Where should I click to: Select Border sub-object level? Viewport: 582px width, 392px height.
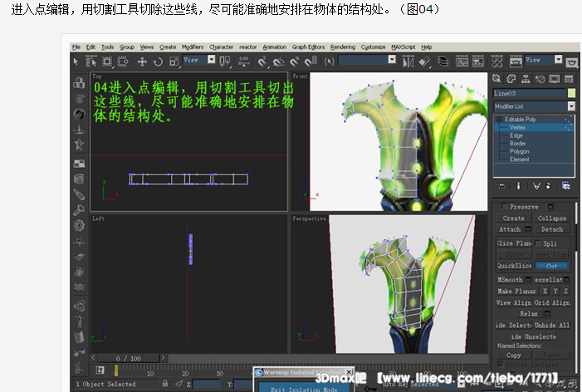click(x=517, y=144)
